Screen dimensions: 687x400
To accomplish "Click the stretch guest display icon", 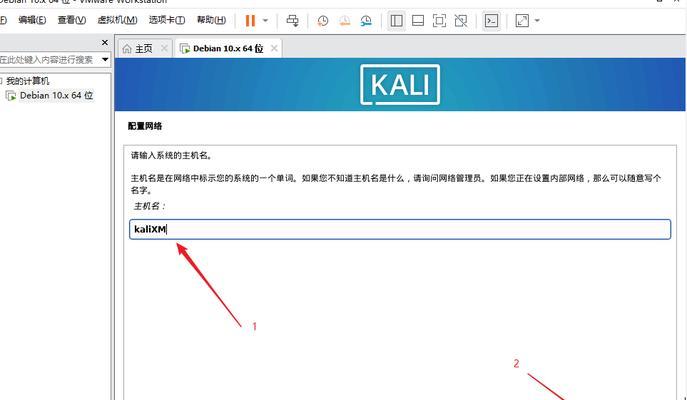I will [522, 21].
